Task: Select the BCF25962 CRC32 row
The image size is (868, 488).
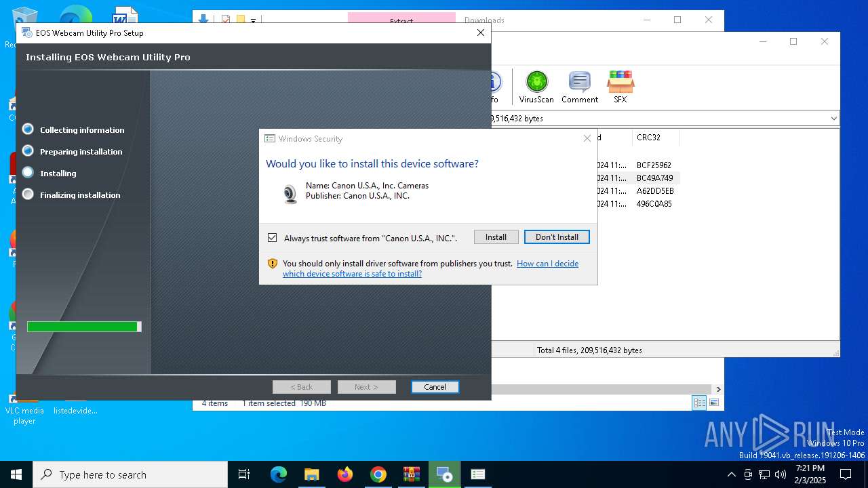Action: 654,165
